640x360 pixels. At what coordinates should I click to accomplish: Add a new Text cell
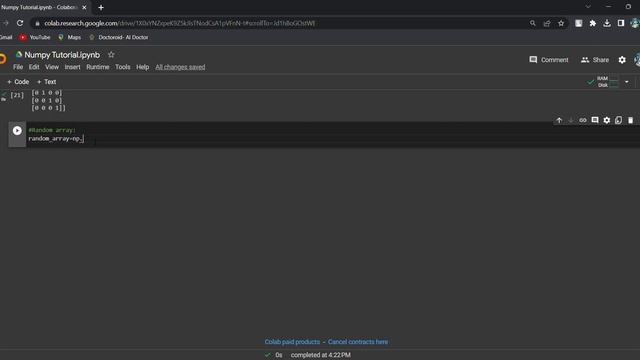46,82
